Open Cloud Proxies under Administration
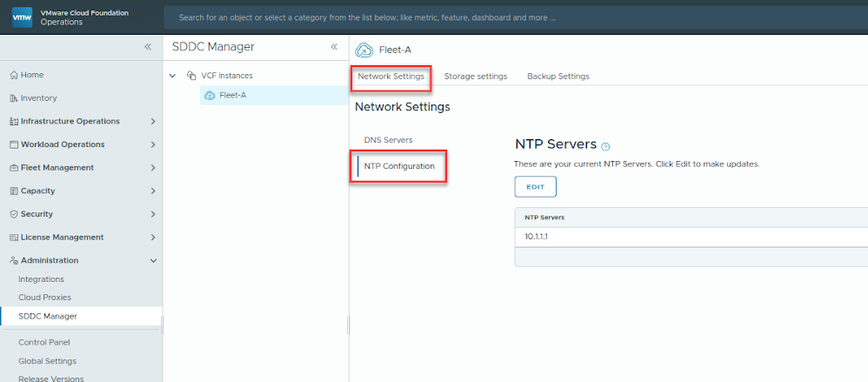 click(x=44, y=298)
